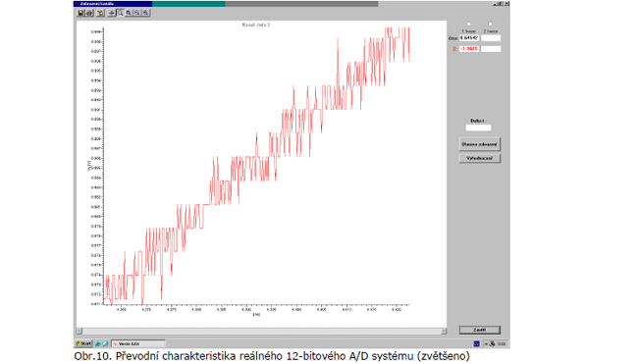Click the save disk icon in toolbar
The image size is (638, 364).
tap(80, 14)
